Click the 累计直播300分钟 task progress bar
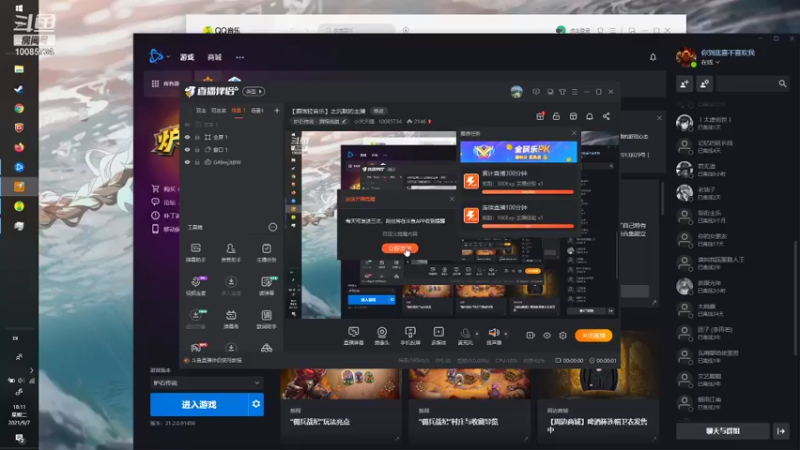This screenshot has height=450, width=800. pyautogui.click(x=528, y=192)
